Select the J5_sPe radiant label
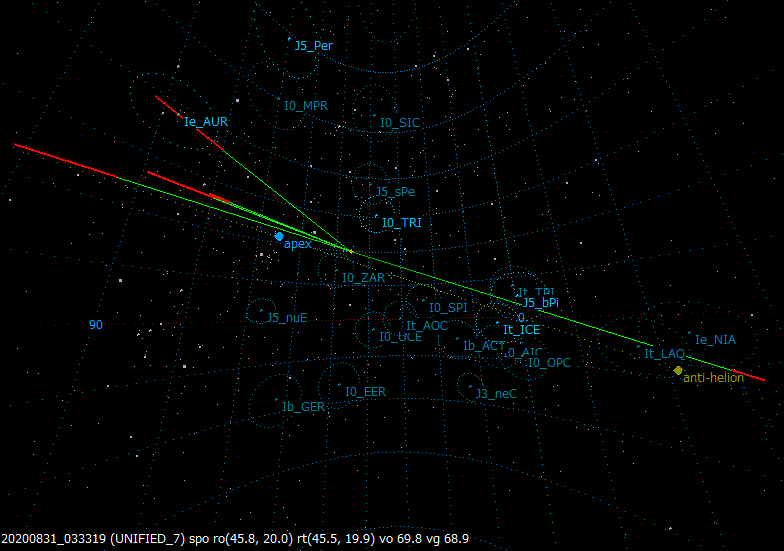This screenshot has width=784, height=551. pyautogui.click(x=396, y=192)
